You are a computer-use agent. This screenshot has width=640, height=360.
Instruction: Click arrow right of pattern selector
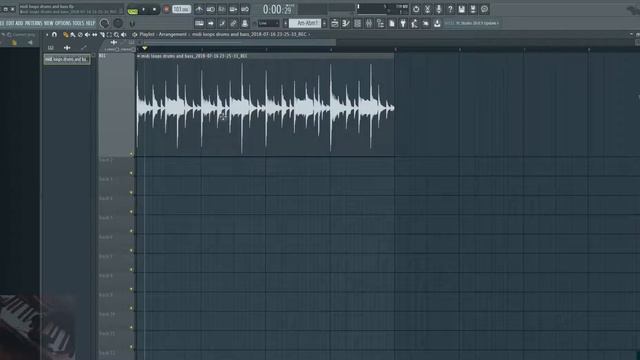[324, 23]
